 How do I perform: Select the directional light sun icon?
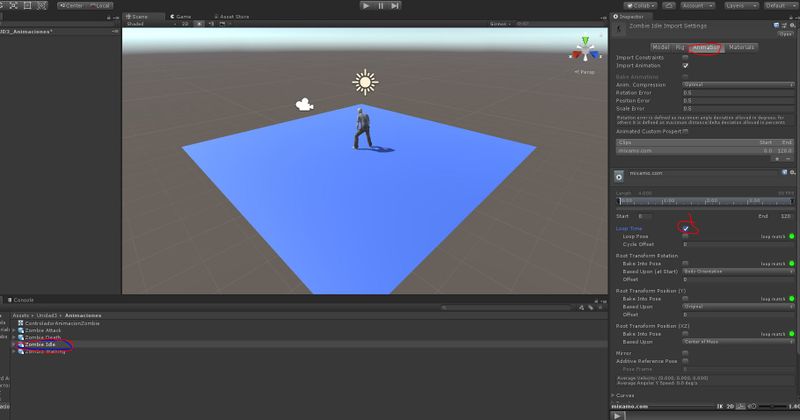[365, 82]
